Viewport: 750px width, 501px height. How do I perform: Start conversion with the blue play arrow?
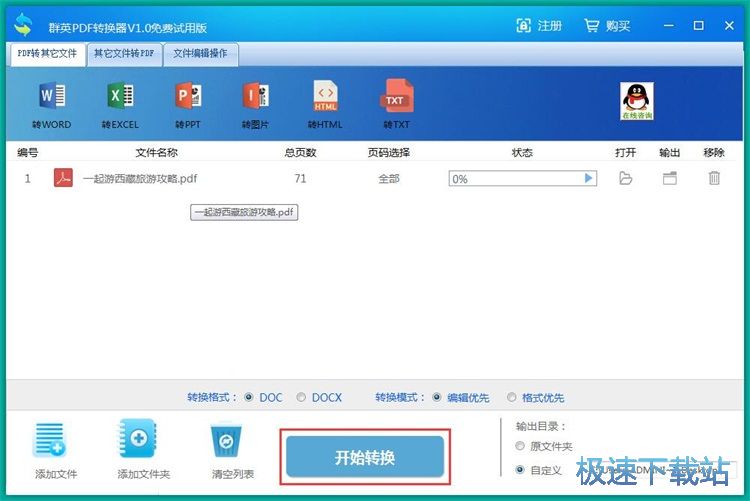tap(589, 178)
